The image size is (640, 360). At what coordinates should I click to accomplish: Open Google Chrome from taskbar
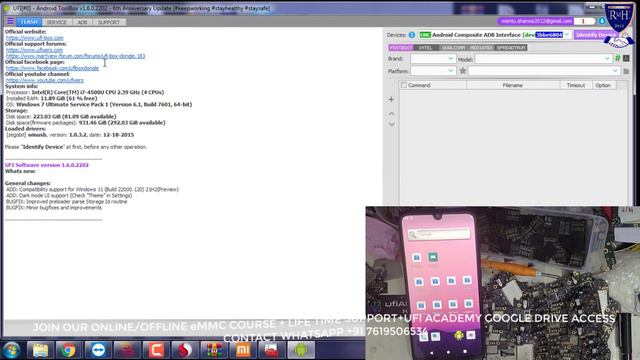tap(69, 350)
